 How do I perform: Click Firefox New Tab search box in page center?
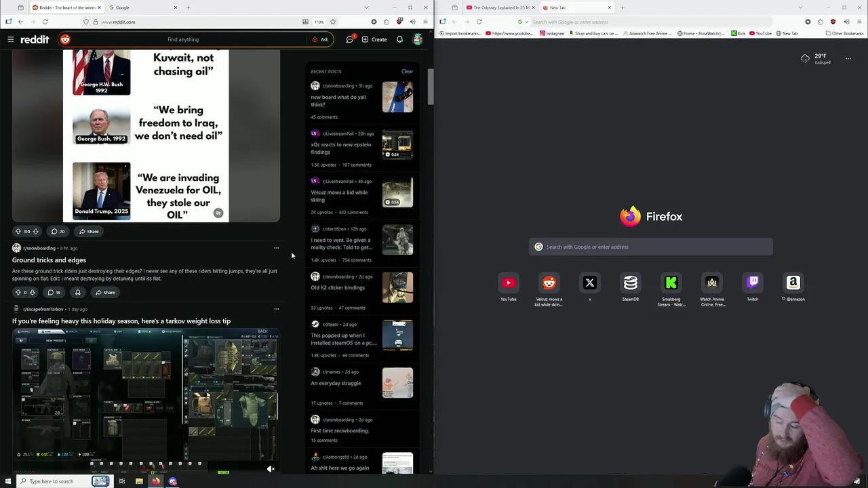[651, 247]
